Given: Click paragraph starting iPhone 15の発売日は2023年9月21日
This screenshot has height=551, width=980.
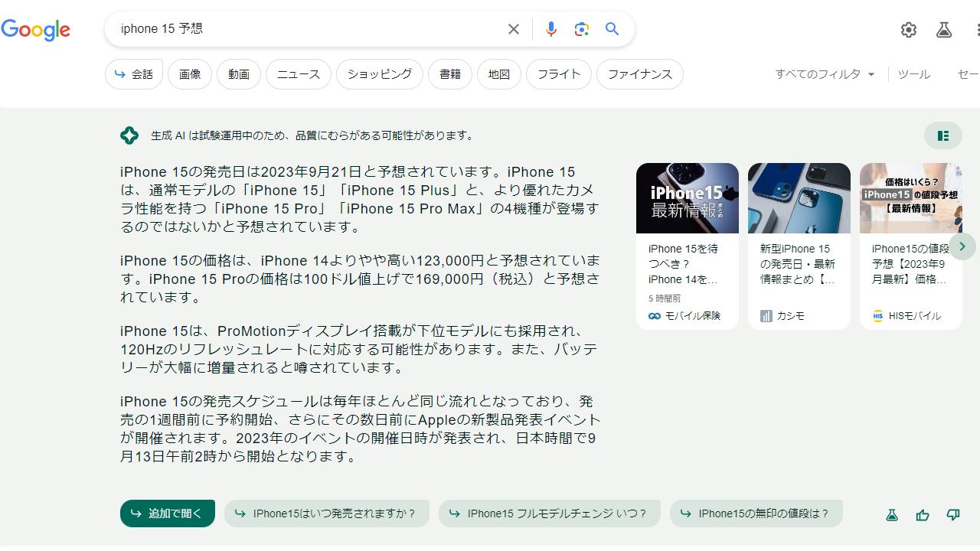Looking at the screenshot, I should click(x=360, y=200).
